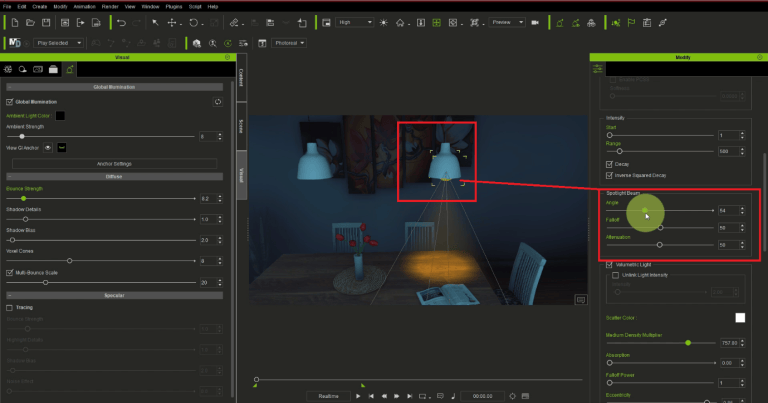Switch to the Content side tab
Viewport: 768px width, 403px height.
pyautogui.click(x=241, y=77)
